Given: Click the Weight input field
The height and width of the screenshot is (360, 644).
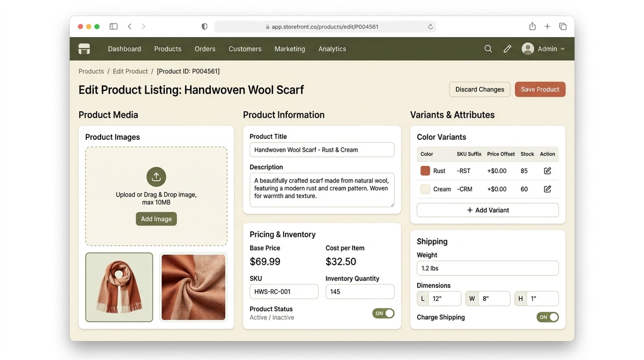Looking at the screenshot, I should pos(488,268).
